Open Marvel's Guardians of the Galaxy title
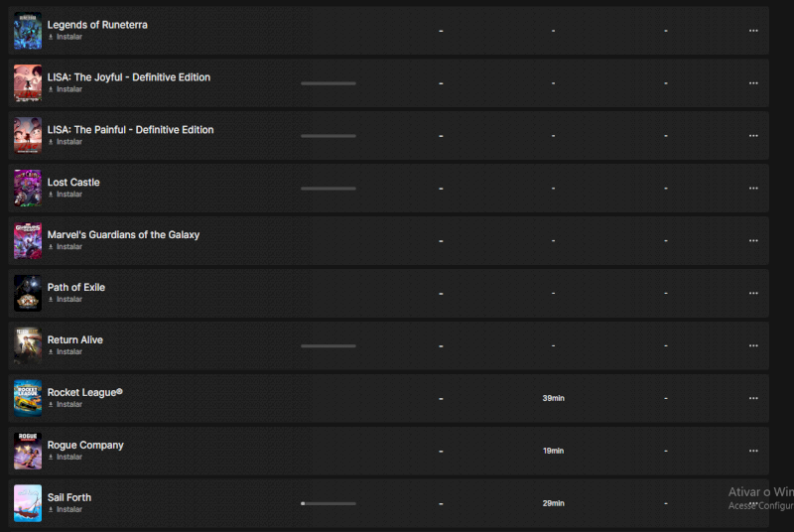794x532 pixels. (x=123, y=235)
